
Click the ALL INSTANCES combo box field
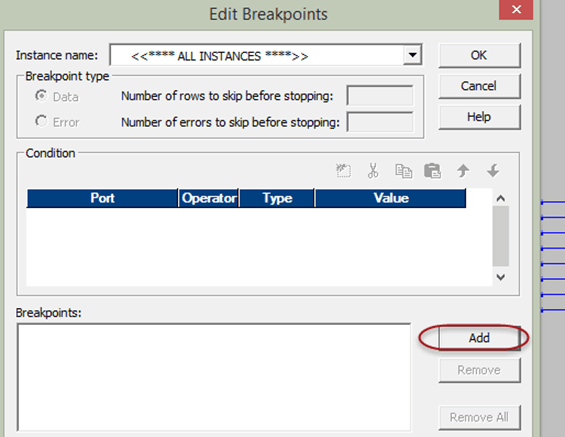266,55
